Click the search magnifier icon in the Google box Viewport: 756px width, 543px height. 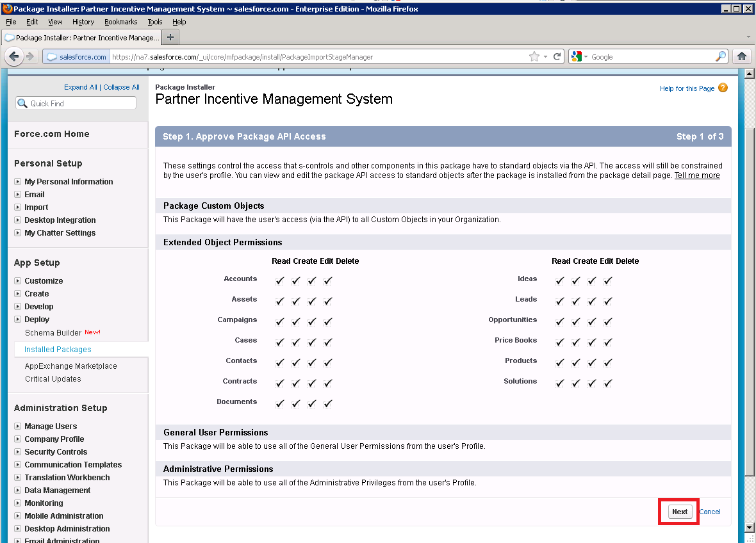pos(720,56)
